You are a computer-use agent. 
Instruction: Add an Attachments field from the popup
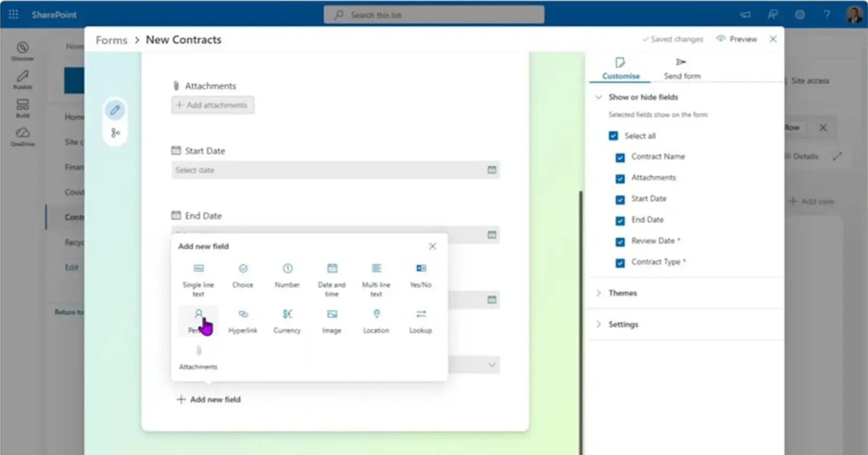click(198, 358)
